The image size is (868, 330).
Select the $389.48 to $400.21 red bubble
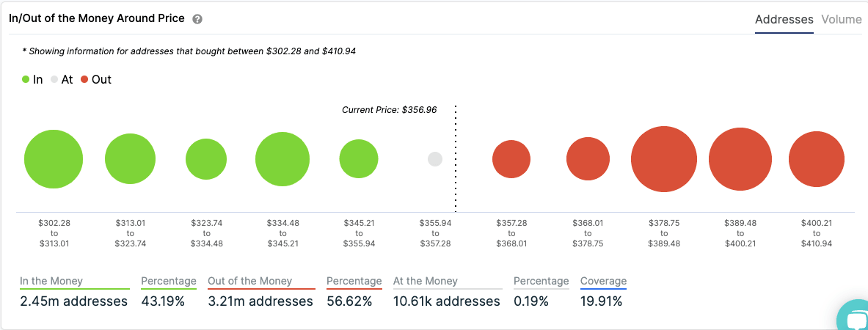click(x=740, y=159)
